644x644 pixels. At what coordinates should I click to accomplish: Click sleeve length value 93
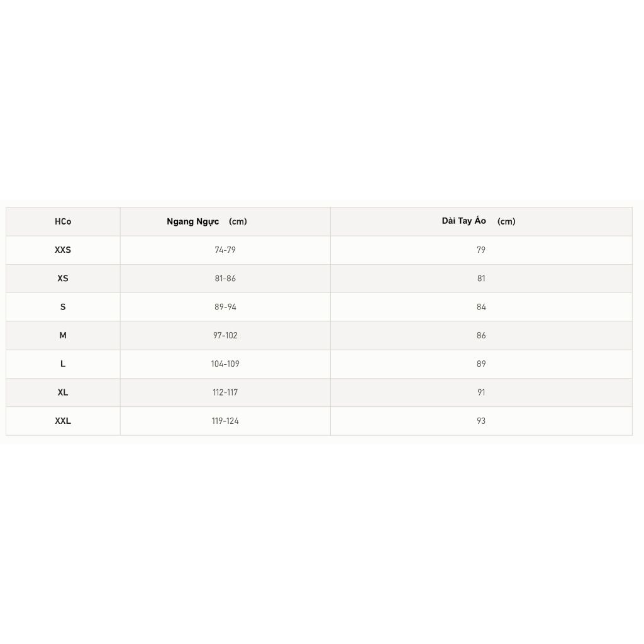click(x=481, y=421)
